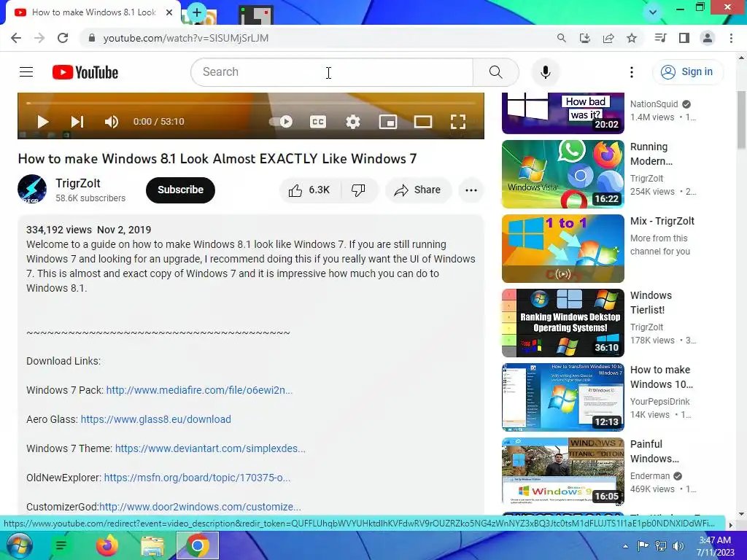Open green app taskbar icon
This screenshot has width=747, height=560.
[61, 545]
